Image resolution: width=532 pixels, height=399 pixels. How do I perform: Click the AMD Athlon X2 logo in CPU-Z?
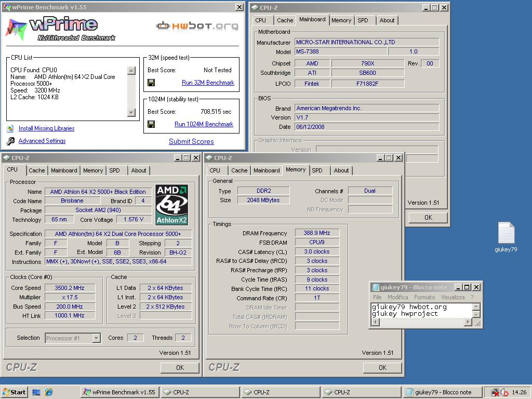click(171, 205)
